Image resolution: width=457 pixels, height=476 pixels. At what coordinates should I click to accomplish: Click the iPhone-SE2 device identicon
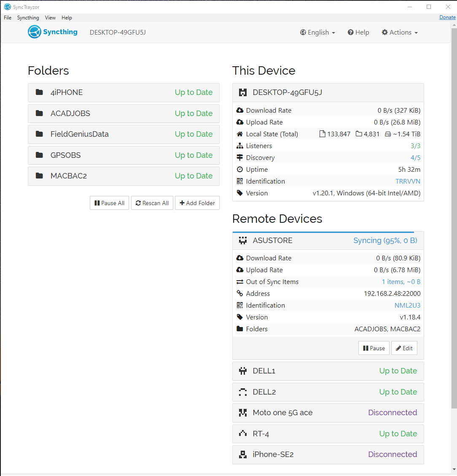[242, 454]
